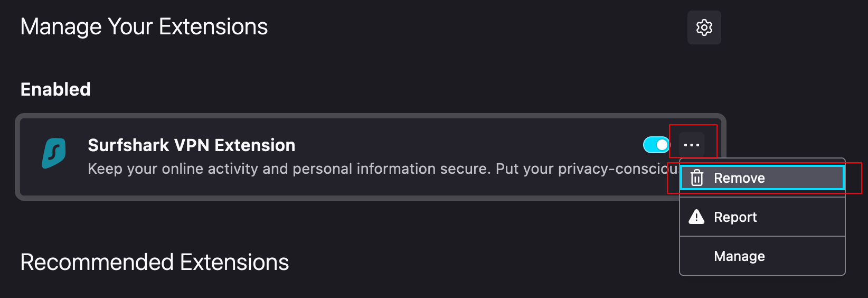
Task: Open the Surfshark VPN Extension title
Action: coord(191,145)
